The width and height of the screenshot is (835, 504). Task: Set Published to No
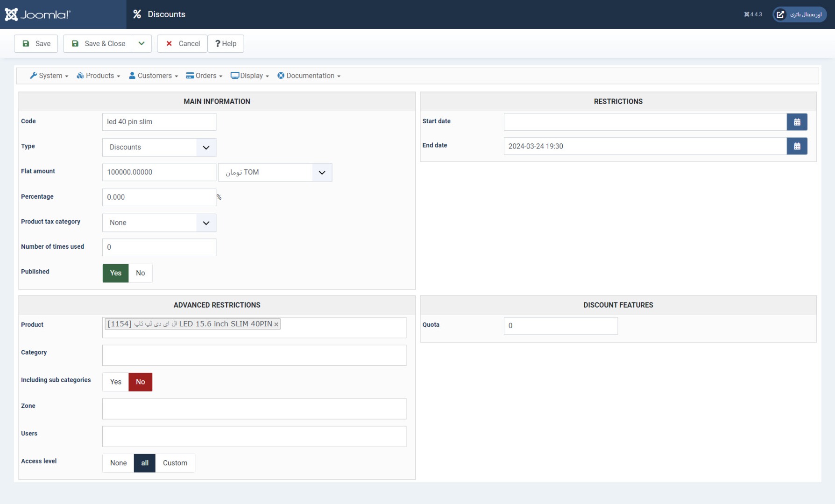tap(140, 273)
